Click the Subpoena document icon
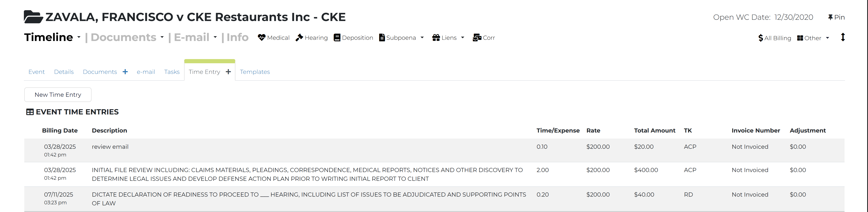The height and width of the screenshot is (212, 868). pyautogui.click(x=382, y=37)
